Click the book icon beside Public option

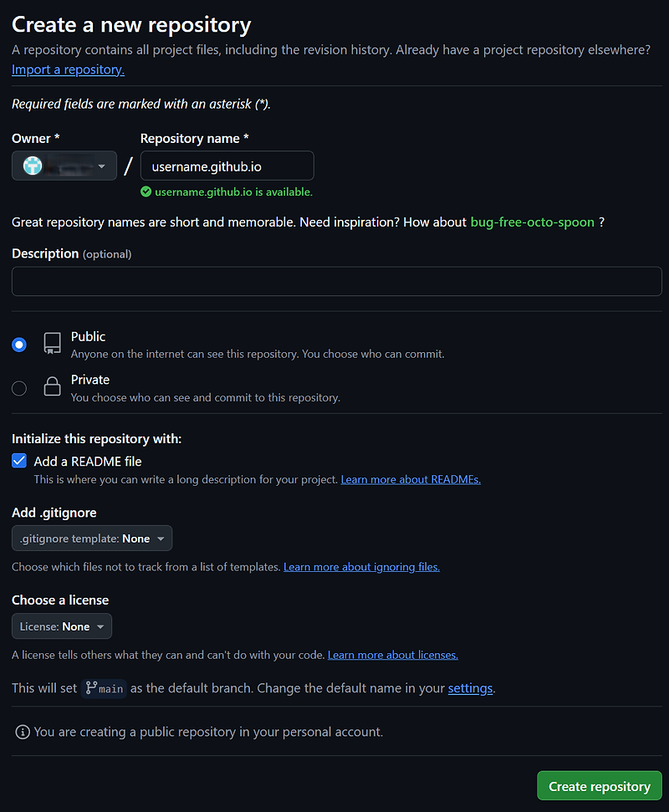50,344
